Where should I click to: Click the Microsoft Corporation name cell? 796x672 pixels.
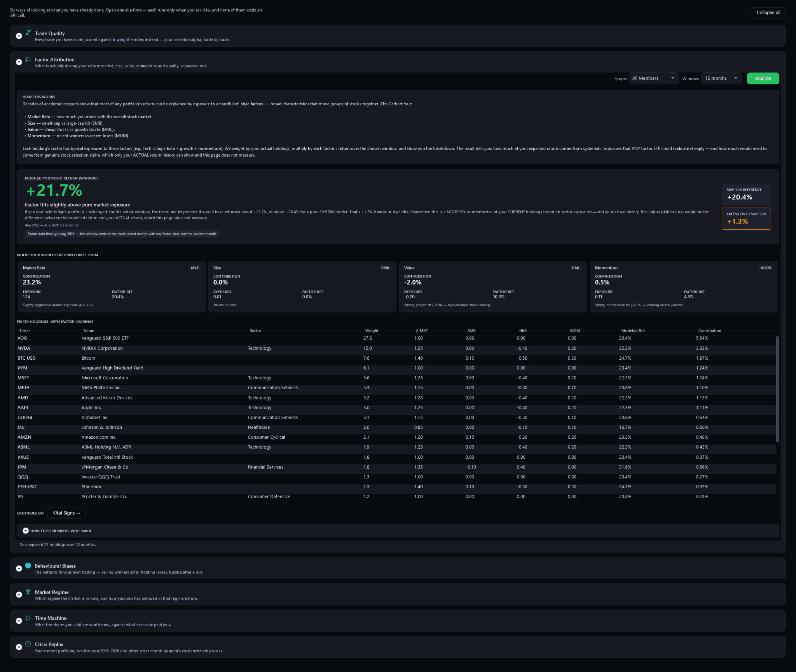click(x=105, y=378)
